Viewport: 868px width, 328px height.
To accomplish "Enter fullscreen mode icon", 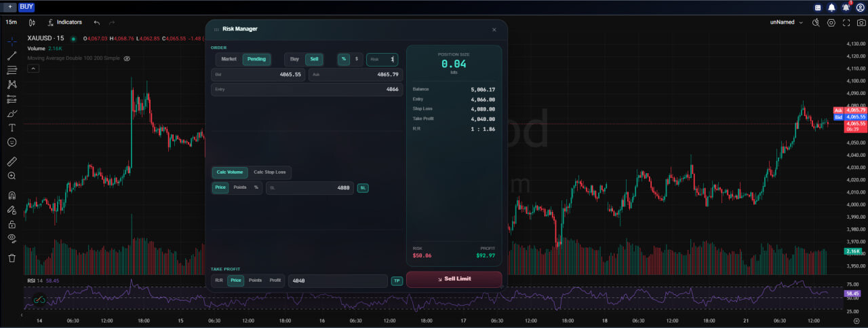I will coord(846,22).
